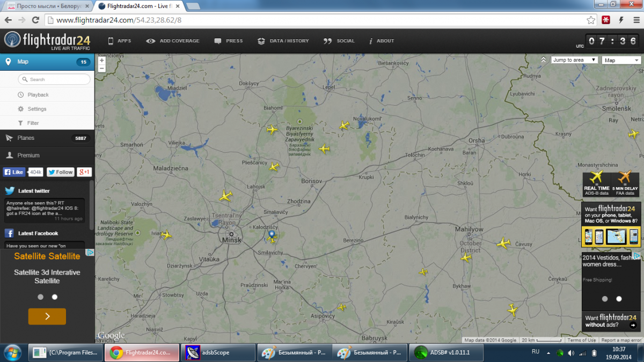The image size is (644, 362).
Task: Collapse map controls with double chevron
Action: tap(543, 60)
